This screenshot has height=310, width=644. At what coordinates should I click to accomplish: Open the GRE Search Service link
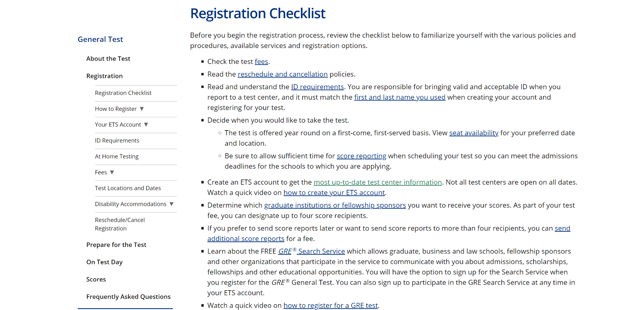312,251
